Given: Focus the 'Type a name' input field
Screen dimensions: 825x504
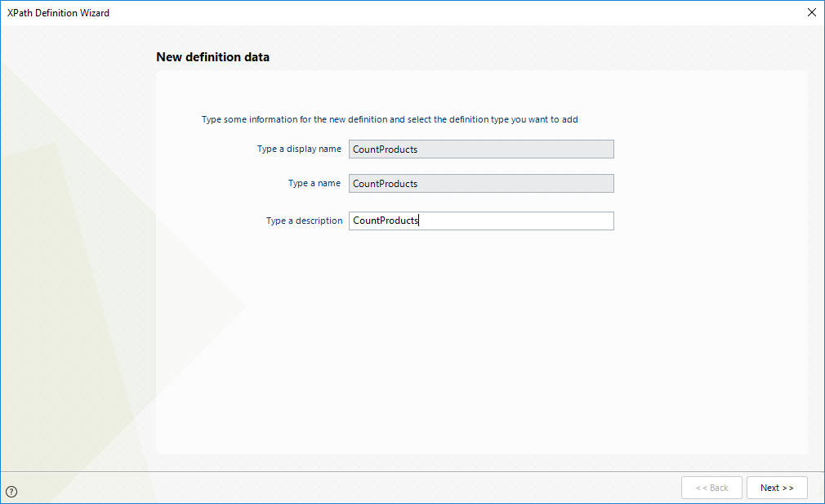Looking at the screenshot, I should click(x=481, y=184).
